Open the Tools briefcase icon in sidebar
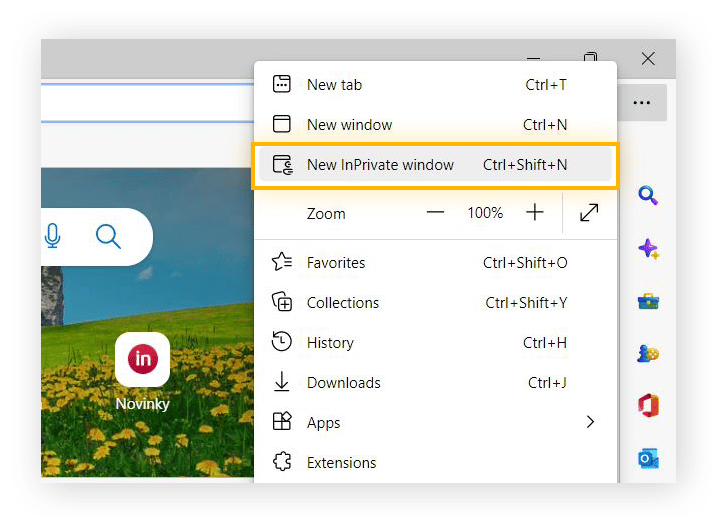The image size is (717, 521). point(648,301)
